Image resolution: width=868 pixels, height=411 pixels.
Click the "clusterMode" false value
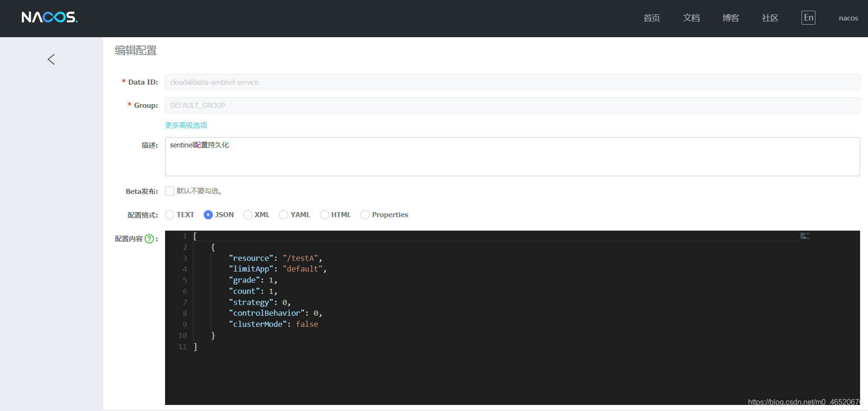point(307,324)
